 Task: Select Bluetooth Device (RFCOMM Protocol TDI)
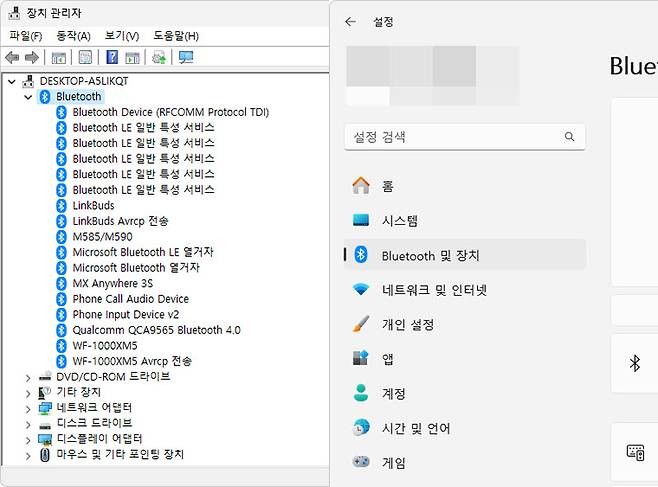tap(170, 112)
